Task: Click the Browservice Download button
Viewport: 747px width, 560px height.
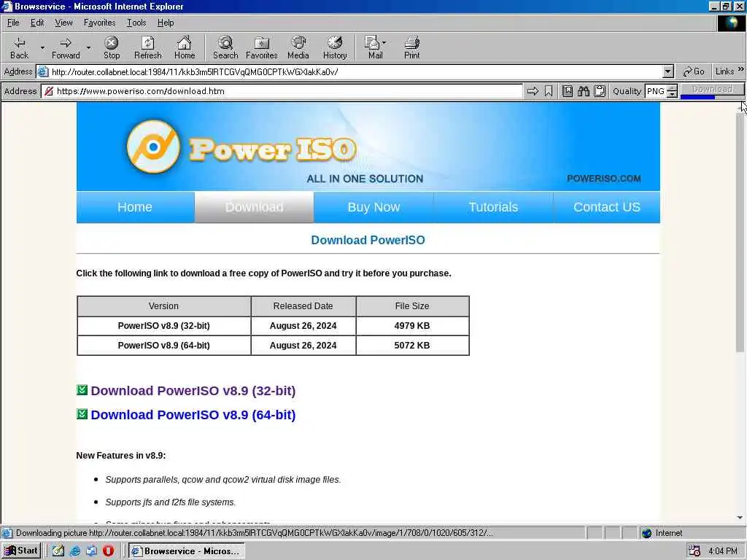Action: point(712,90)
